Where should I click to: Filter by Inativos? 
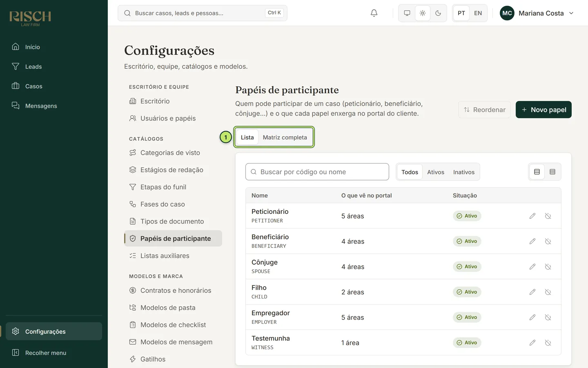[464, 172]
